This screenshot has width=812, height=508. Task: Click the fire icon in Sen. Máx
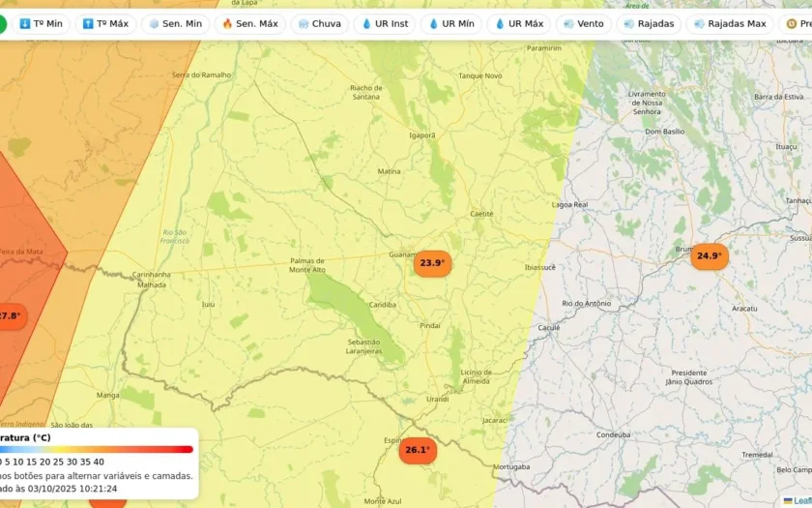pos(227,24)
